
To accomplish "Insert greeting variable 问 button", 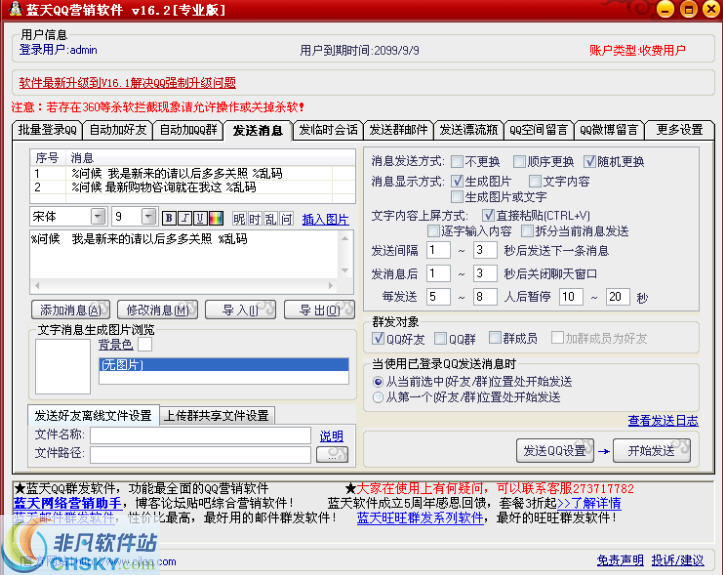I will click(286, 219).
